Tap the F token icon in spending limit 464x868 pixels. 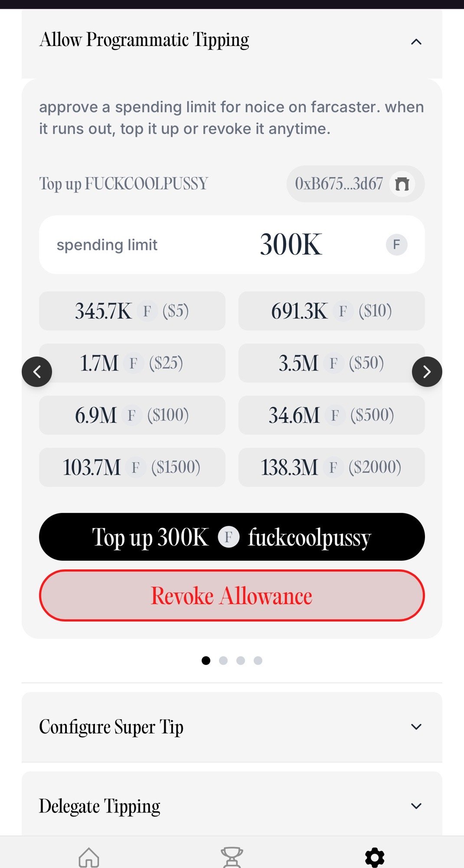396,245
